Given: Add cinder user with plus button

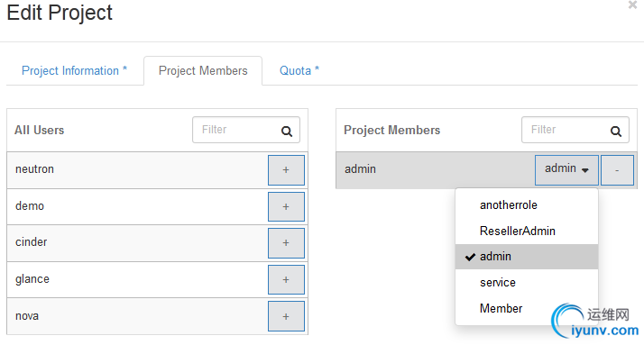Looking at the screenshot, I should coord(286,243).
